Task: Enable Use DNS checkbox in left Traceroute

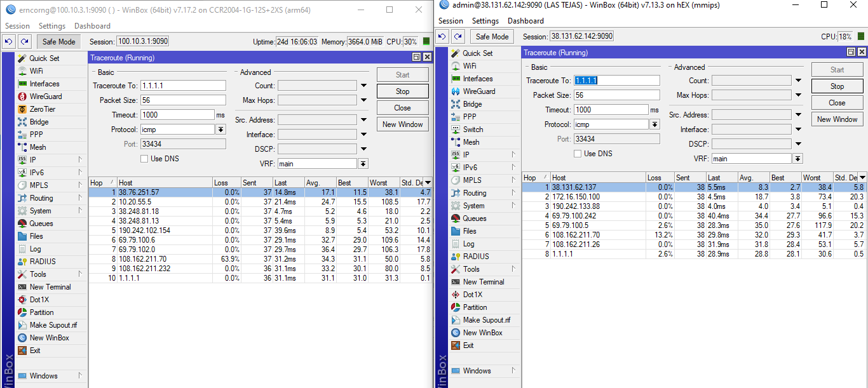Action: coord(144,159)
